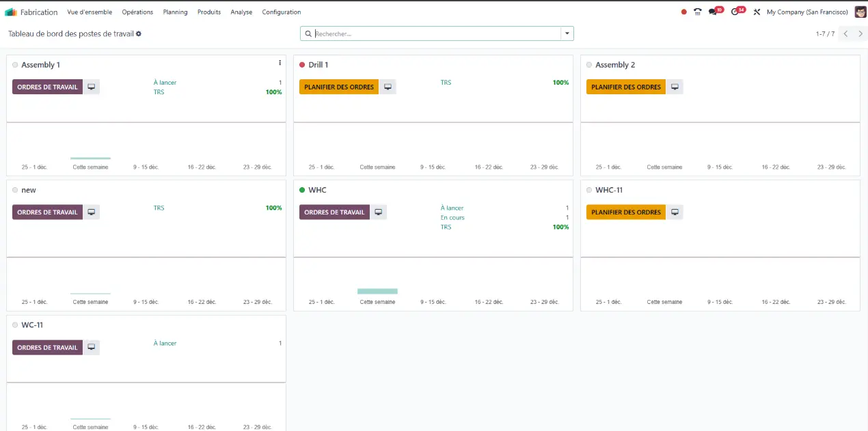Click the debug tools wrench icon
The height and width of the screenshot is (431, 868).
coord(757,12)
